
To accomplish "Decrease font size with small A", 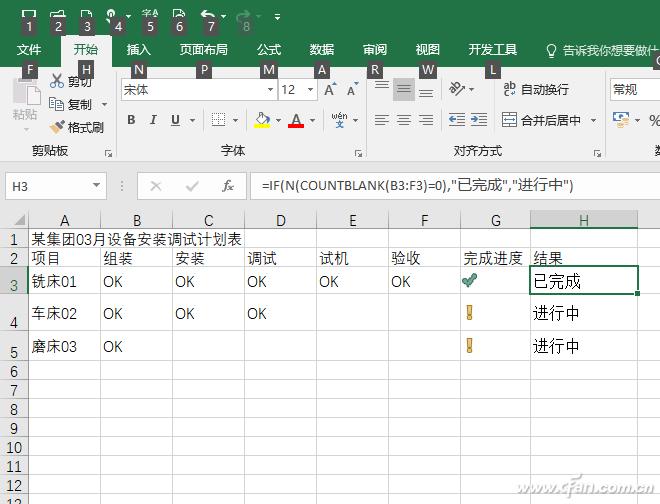I will [x=352, y=89].
